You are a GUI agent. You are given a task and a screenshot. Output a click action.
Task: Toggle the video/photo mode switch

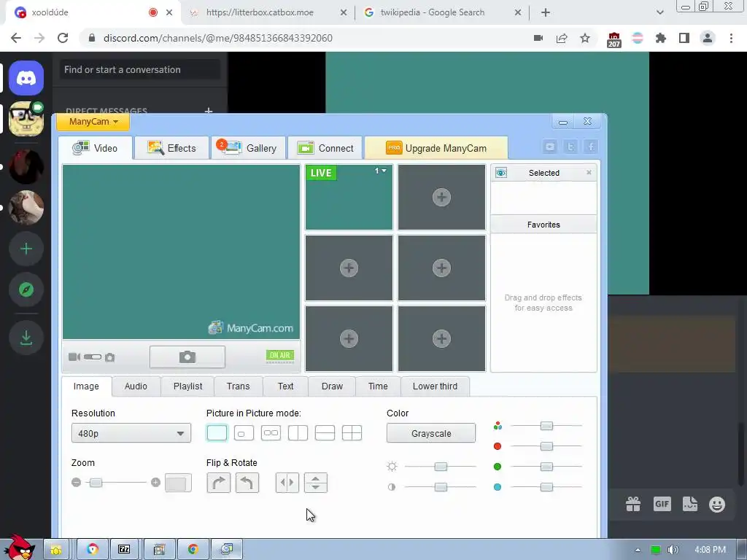click(x=93, y=357)
